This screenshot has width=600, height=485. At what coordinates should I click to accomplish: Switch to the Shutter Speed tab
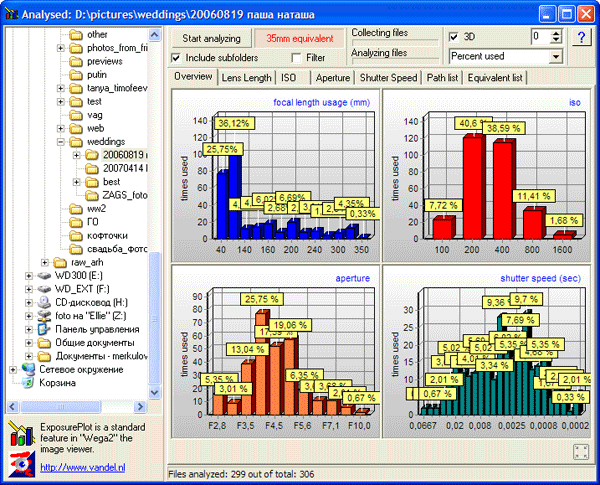pos(388,78)
